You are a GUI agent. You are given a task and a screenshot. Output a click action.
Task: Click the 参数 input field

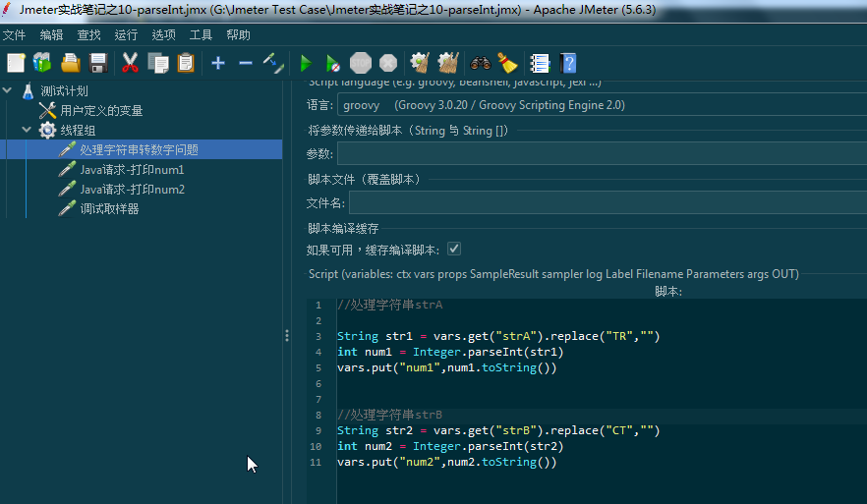click(603, 153)
